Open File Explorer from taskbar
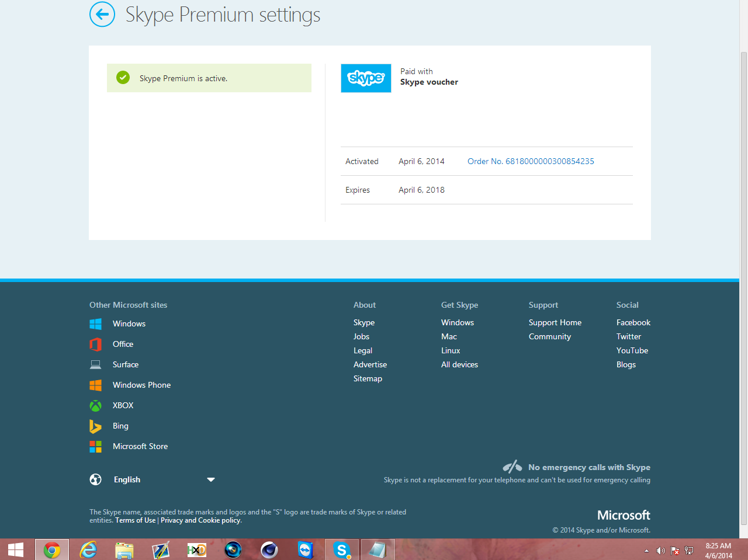This screenshot has width=748, height=560. pyautogui.click(x=124, y=549)
